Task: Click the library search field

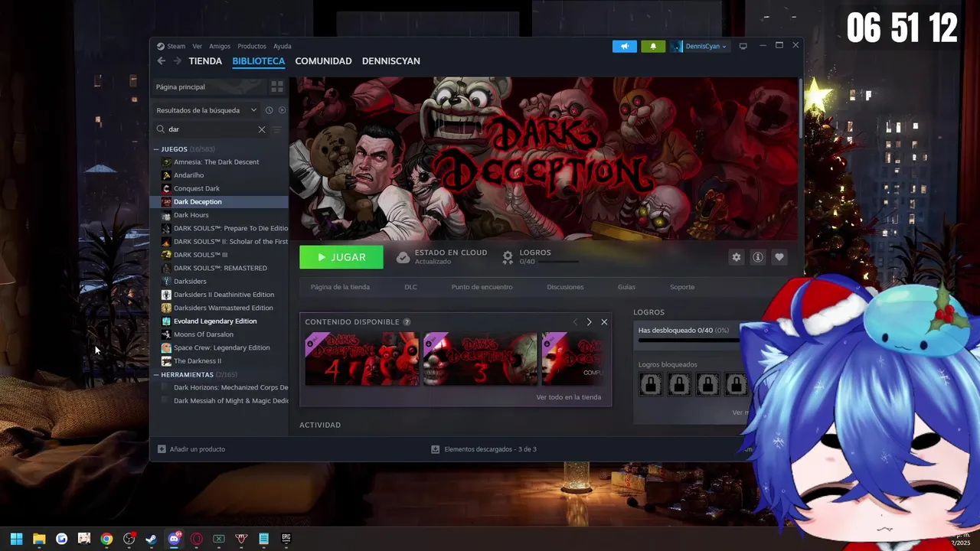Action: click(212, 129)
